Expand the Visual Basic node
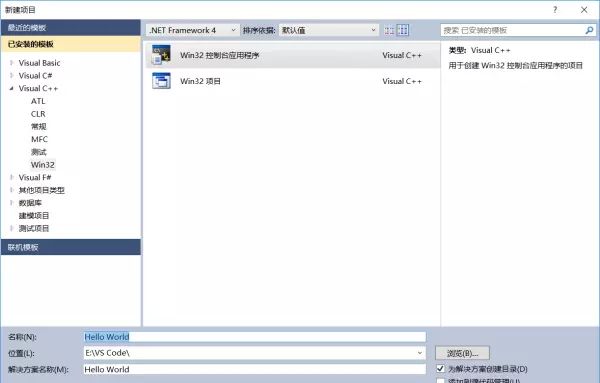The image size is (600, 383). coord(11,63)
